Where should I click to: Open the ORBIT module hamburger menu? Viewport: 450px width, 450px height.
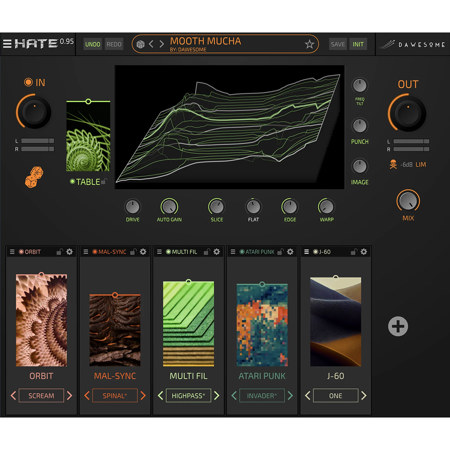(12, 252)
